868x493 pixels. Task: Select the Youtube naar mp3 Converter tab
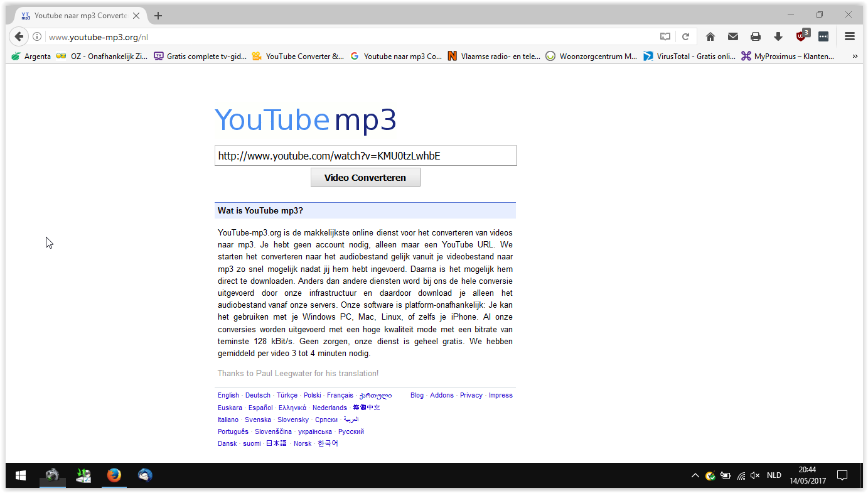pyautogui.click(x=75, y=16)
